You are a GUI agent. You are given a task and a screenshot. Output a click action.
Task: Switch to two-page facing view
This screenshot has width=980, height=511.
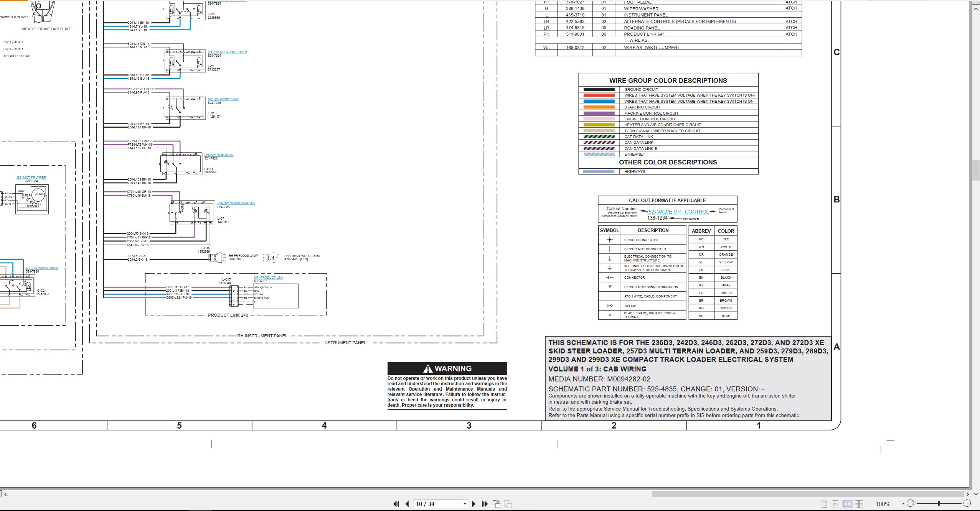(x=847, y=504)
